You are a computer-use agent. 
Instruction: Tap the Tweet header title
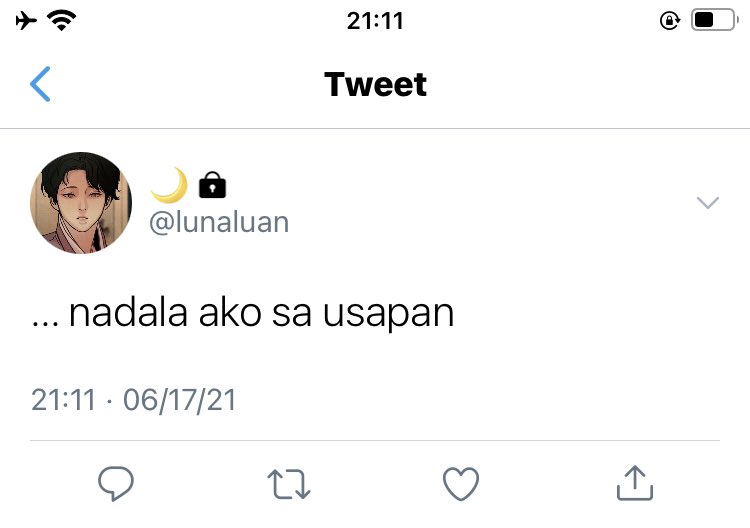point(375,84)
